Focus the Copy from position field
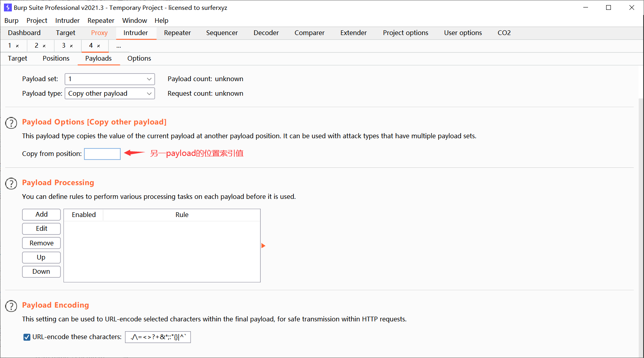The width and height of the screenshot is (644, 358). [103, 154]
